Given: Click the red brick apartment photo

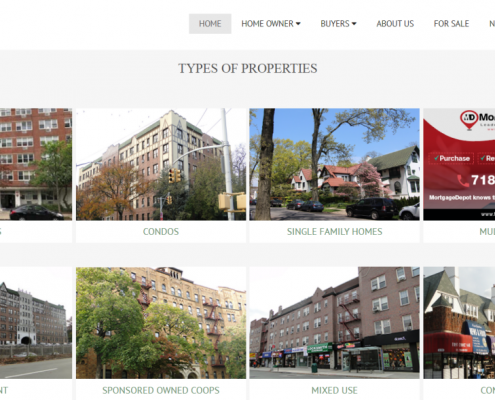Looking at the screenshot, I should point(36,164).
